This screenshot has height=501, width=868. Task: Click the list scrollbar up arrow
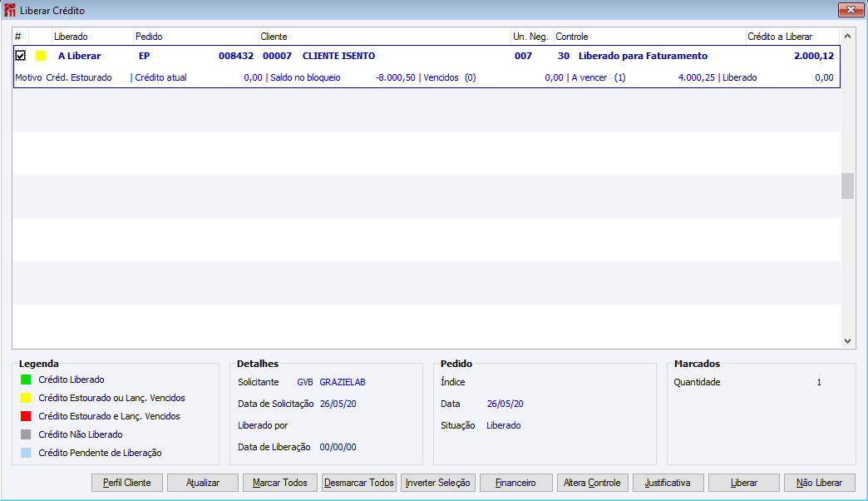point(847,36)
